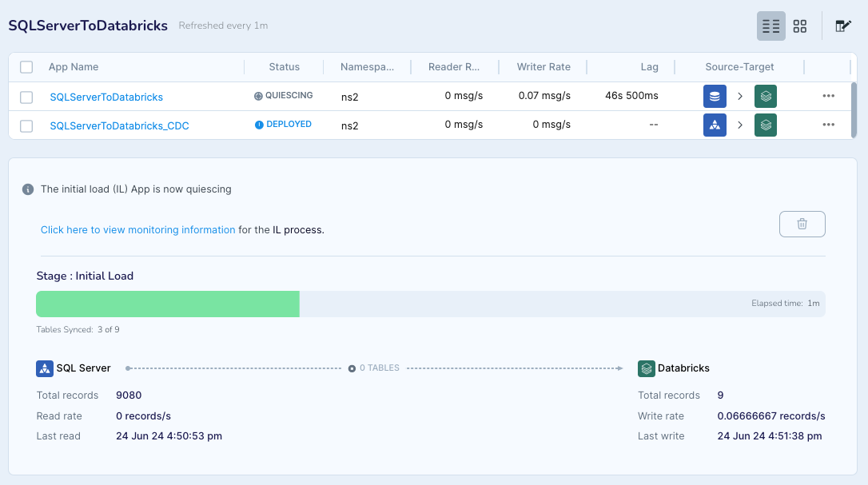The image size is (868, 485).
Task: Open the SQLServerToDatabricks_CDC app link
Action: tap(119, 125)
